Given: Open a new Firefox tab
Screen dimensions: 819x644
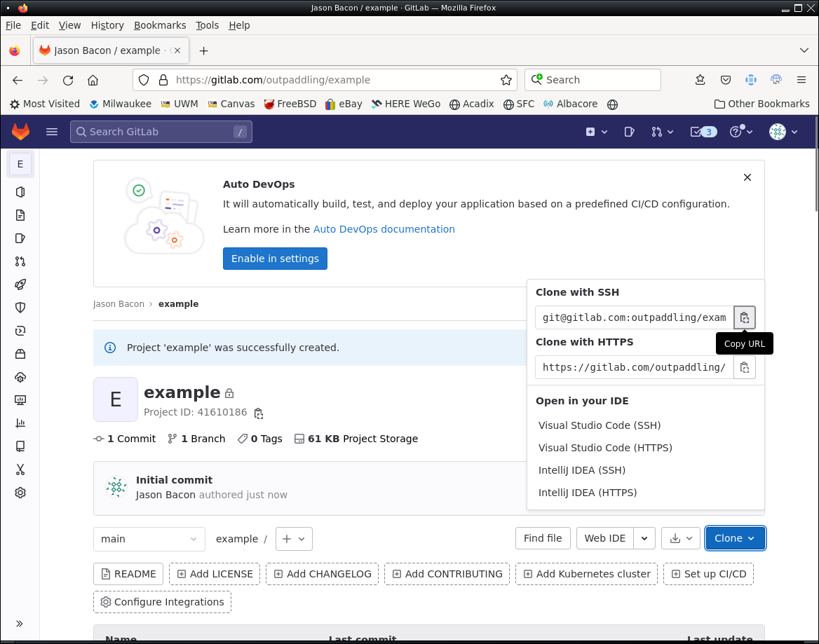Looking at the screenshot, I should [x=204, y=50].
